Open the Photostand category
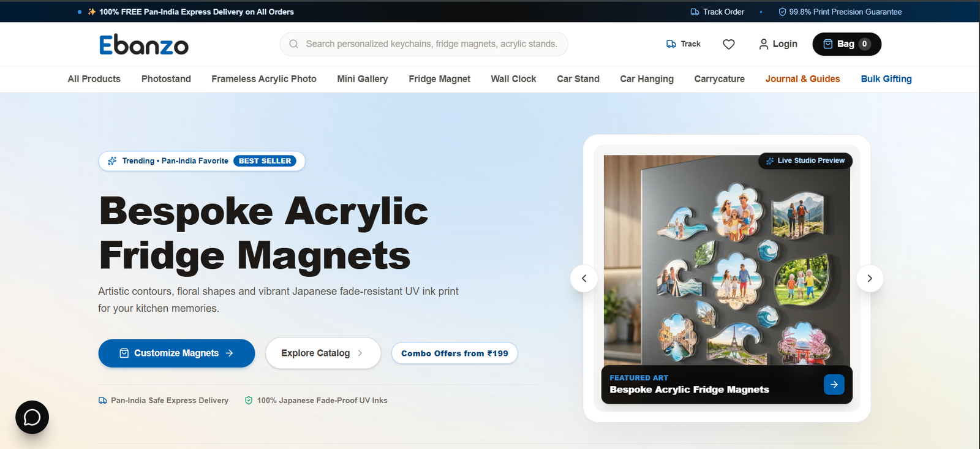The height and width of the screenshot is (449, 980). (166, 79)
